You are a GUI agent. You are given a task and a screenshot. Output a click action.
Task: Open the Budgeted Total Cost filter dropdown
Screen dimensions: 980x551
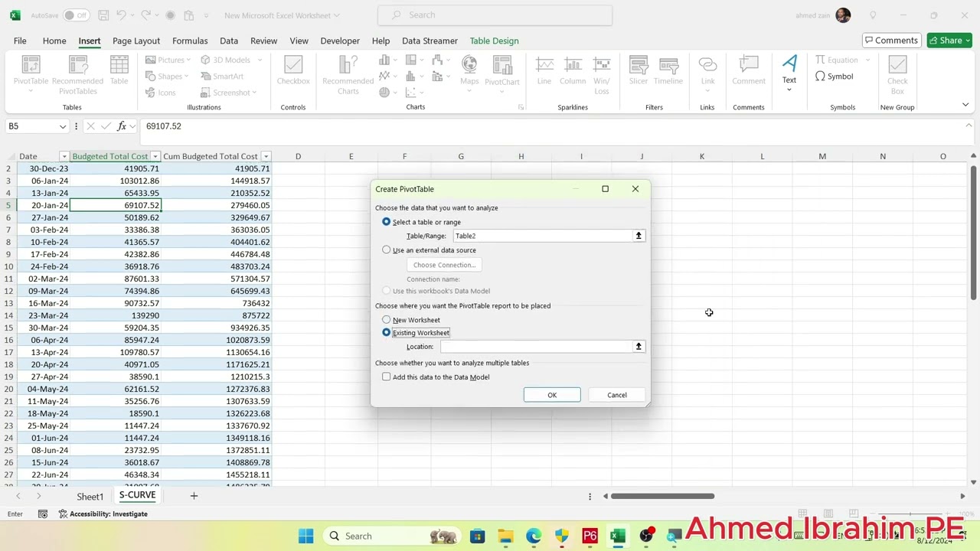155,156
